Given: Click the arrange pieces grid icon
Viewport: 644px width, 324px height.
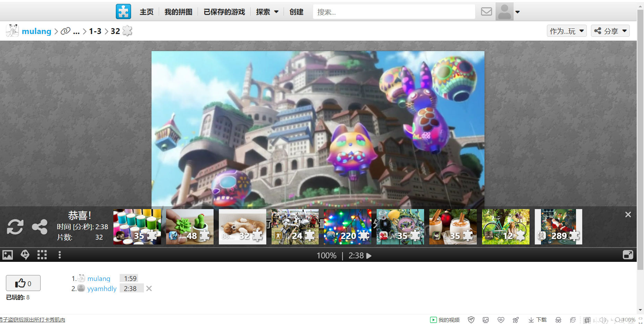Looking at the screenshot, I should pyautogui.click(x=42, y=255).
